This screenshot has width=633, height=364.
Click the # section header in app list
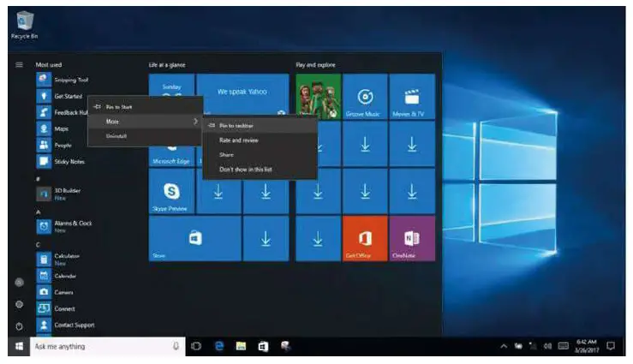pyautogui.click(x=38, y=179)
